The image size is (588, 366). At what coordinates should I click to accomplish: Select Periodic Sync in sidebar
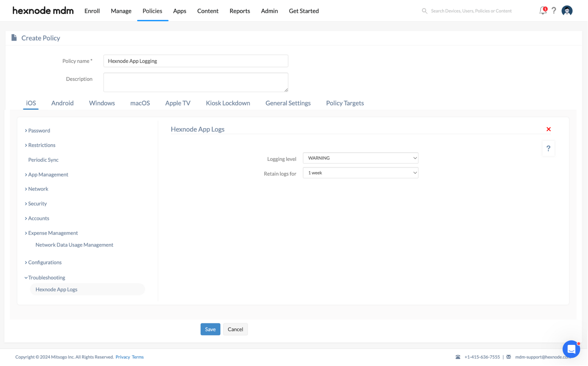[43, 160]
